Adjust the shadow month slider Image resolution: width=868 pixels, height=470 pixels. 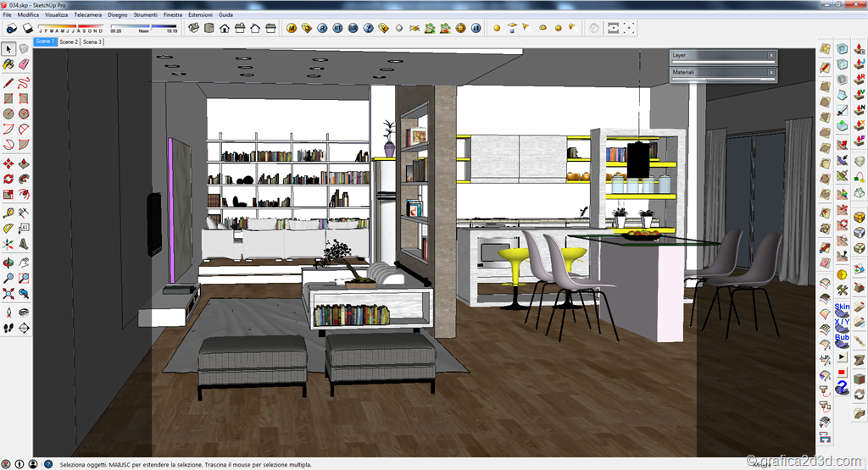pyautogui.click(x=70, y=25)
